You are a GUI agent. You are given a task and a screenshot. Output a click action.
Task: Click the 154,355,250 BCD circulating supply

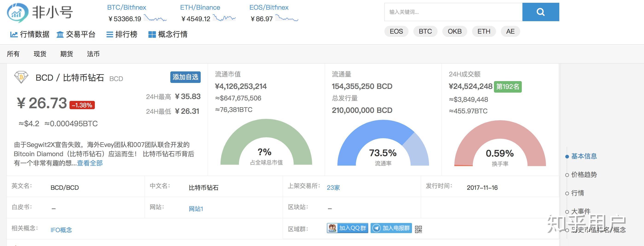pyautogui.click(x=362, y=86)
